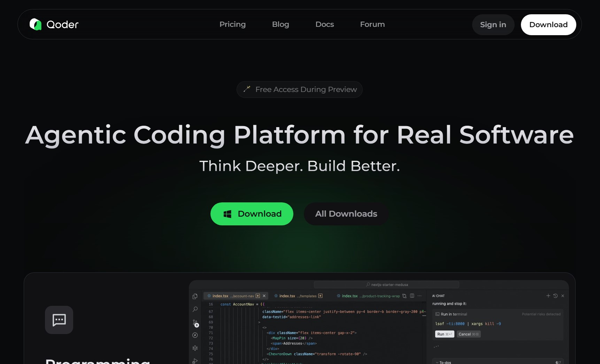Switch to index.tsx templates tab

tap(298, 296)
